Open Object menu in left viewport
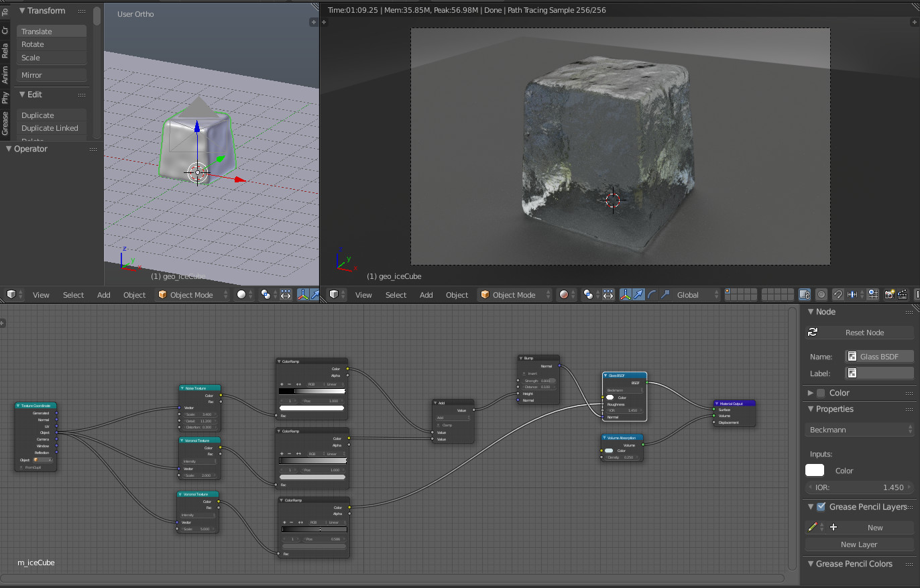Image resolution: width=920 pixels, height=588 pixels. tap(134, 295)
